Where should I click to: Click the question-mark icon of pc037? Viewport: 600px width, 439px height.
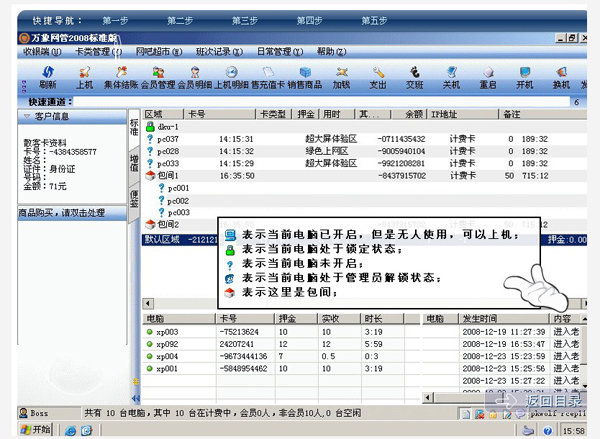click(x=150, y=139)
